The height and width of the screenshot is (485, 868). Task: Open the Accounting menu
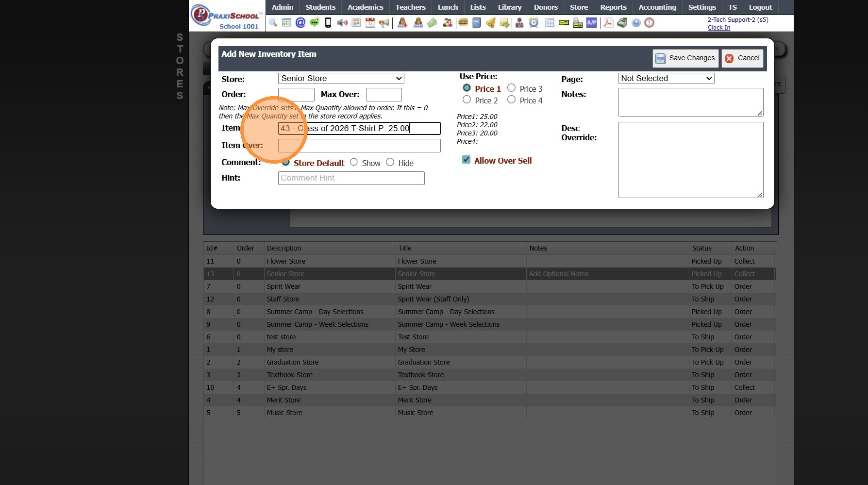[x=657, y=7]
